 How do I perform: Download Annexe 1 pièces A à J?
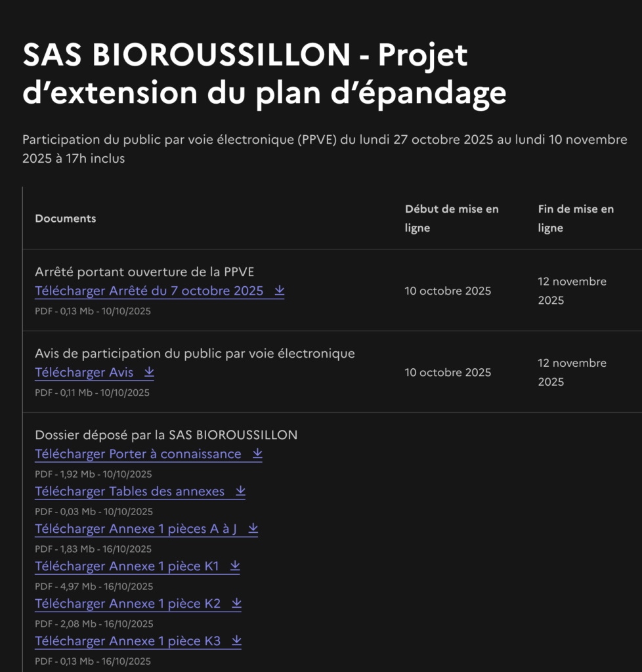pos(136,528)
